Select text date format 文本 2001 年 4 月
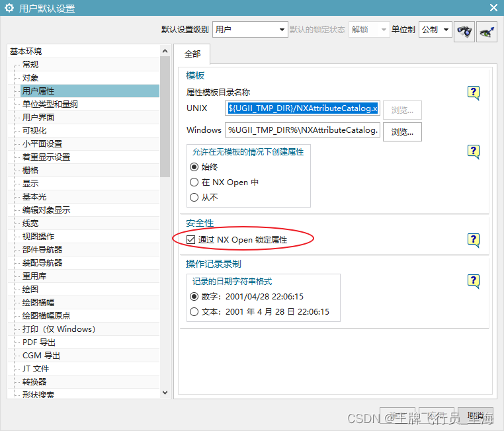This screenshot has width=504, height=431. point(194,311)
